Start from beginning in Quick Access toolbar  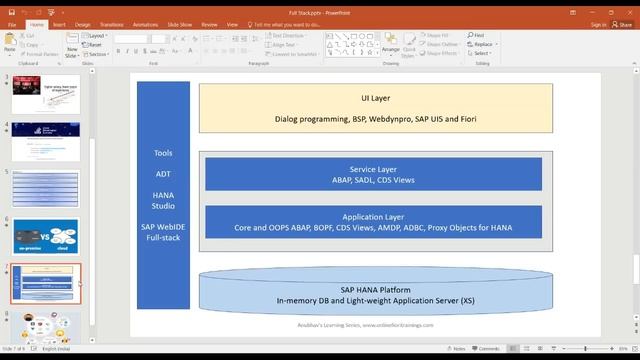point(51,13)
